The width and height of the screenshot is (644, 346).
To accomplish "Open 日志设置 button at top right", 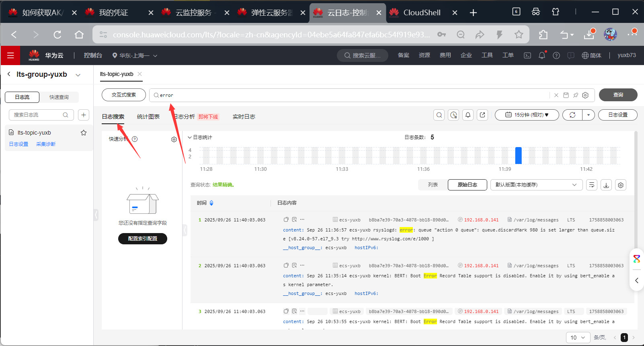I will coord(618,115).
